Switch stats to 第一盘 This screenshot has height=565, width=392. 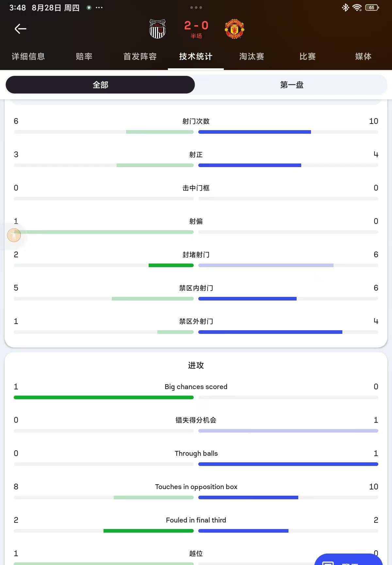pyautogui.click(x=291, y=85)
